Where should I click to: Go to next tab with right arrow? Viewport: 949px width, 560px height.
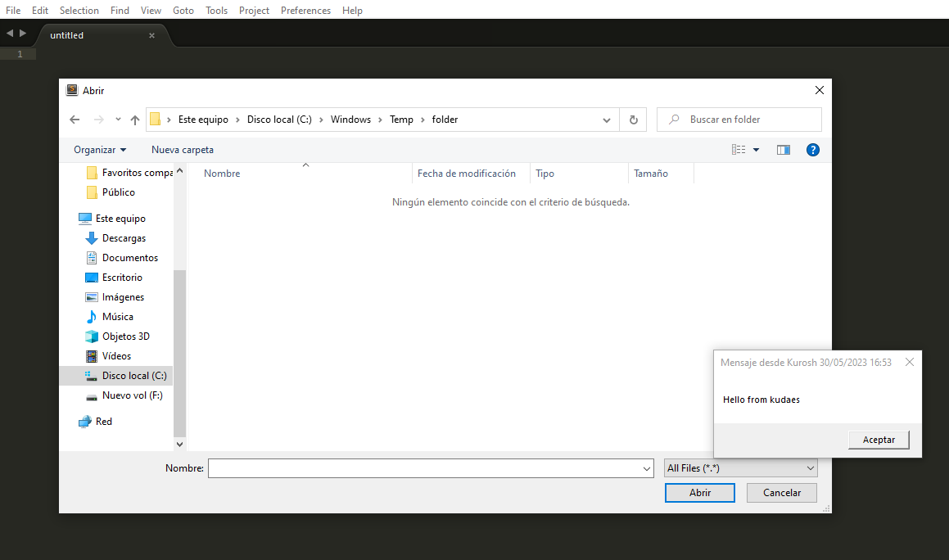23,34
